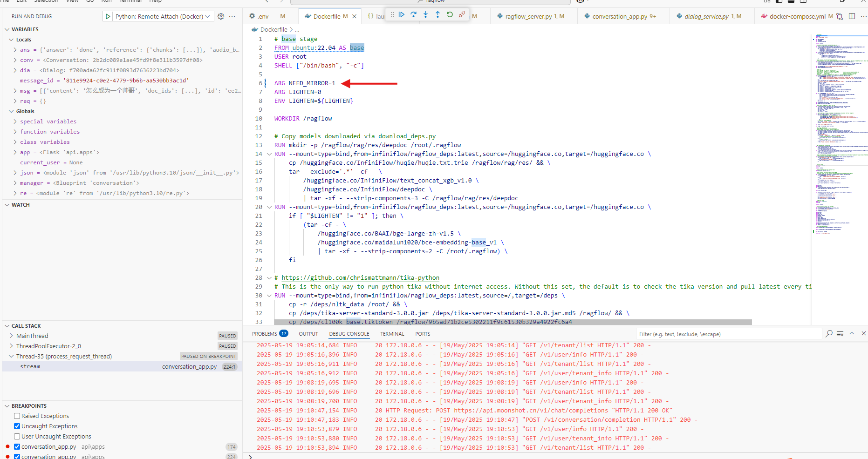Click the ellipsis for more debug actions
This screenshot has height=459, width=868.
coord(232,16)
